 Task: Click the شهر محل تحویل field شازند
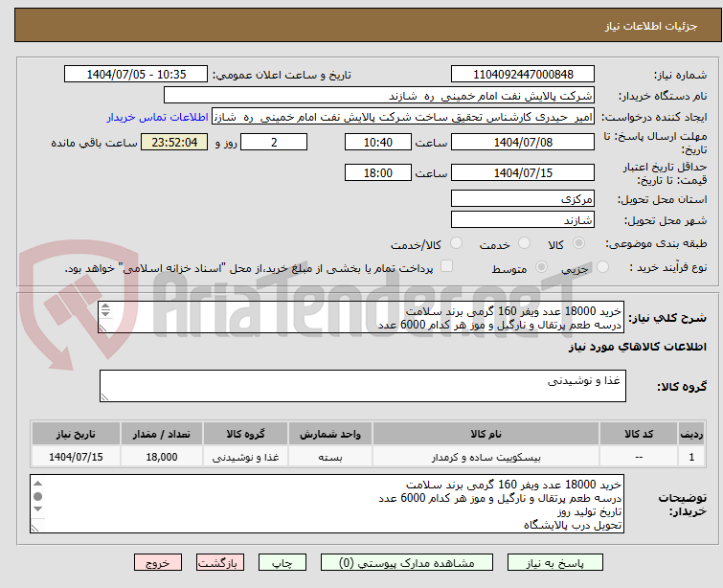pos(523,219)
